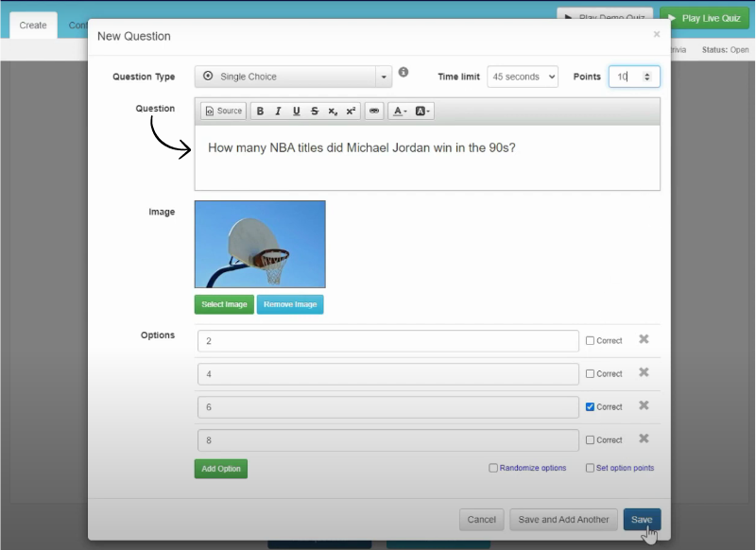Edit the option field containing 2
This screenshot has height=550, width=756.
coord(388,341)
